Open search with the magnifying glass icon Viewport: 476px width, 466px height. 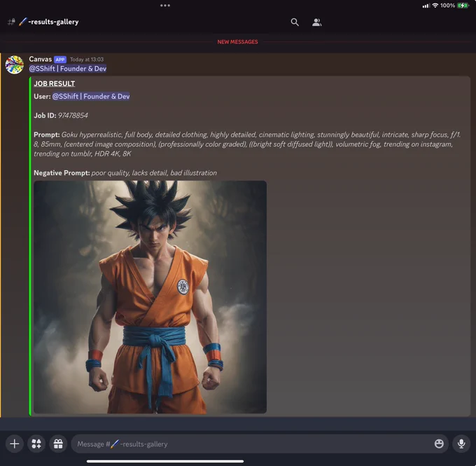[x=295, y=22]
